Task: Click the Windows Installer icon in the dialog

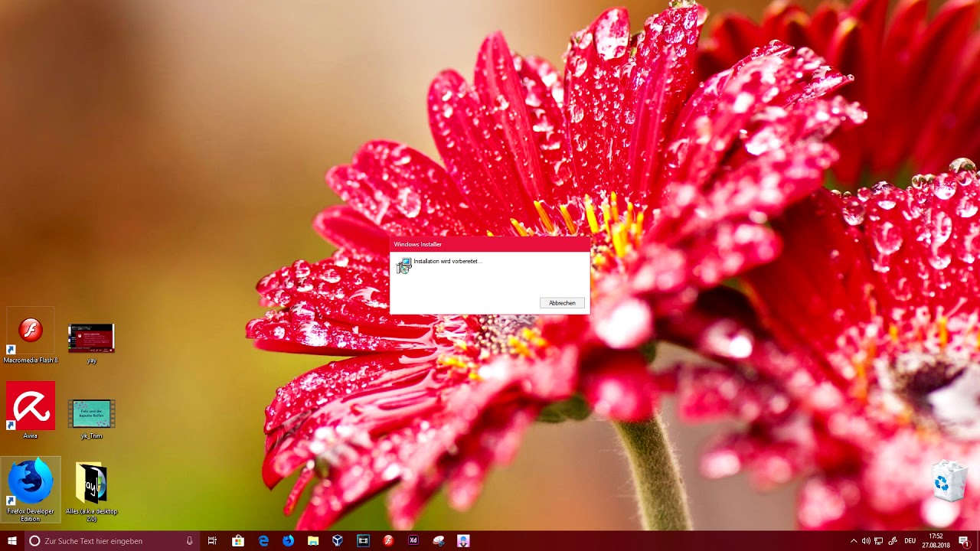Action: click(403, 266)
